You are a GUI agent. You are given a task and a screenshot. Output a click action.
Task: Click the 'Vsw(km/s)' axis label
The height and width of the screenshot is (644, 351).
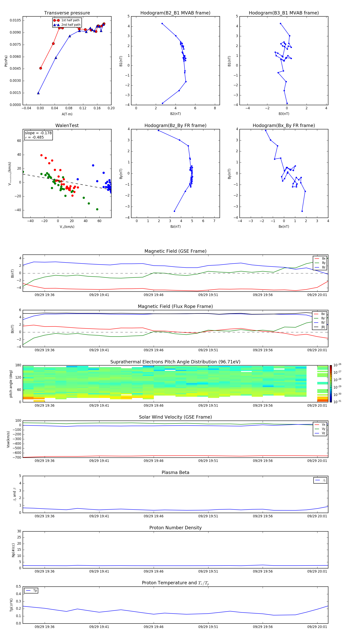(8, 439)
